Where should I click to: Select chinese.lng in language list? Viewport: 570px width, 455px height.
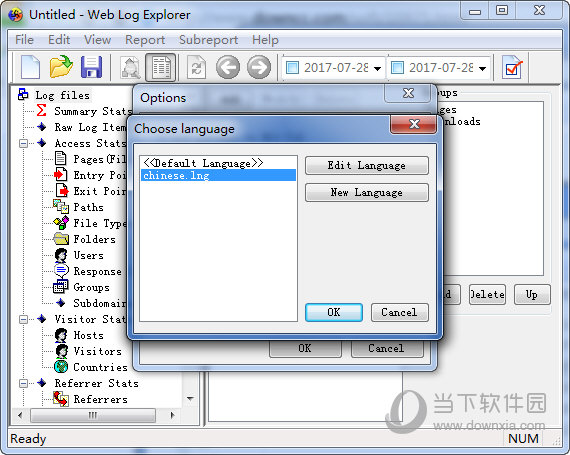coord(218,175)
